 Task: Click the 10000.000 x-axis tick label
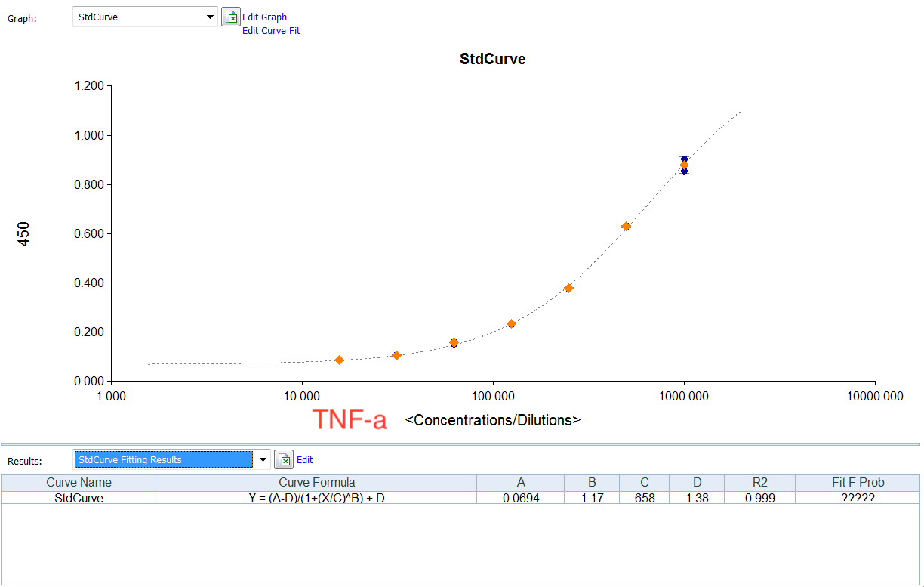(x=875, y=396)
